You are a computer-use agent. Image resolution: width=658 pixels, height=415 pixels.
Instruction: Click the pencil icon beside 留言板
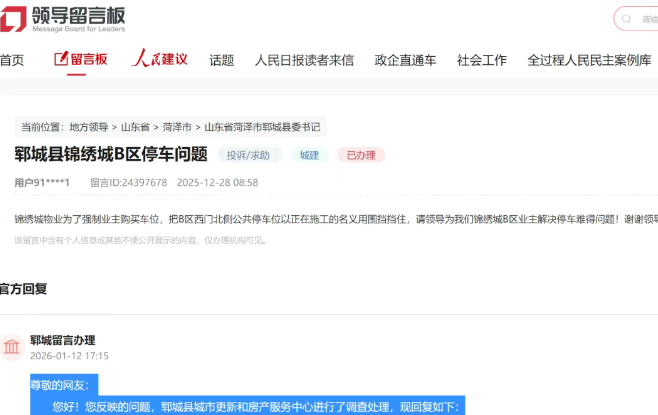[x=60, y=59]
